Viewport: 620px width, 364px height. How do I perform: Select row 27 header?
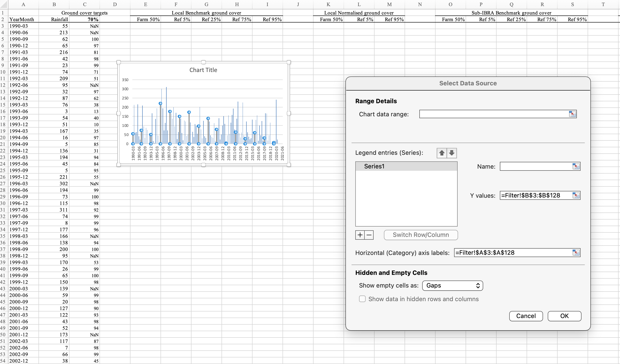[4, 183]
